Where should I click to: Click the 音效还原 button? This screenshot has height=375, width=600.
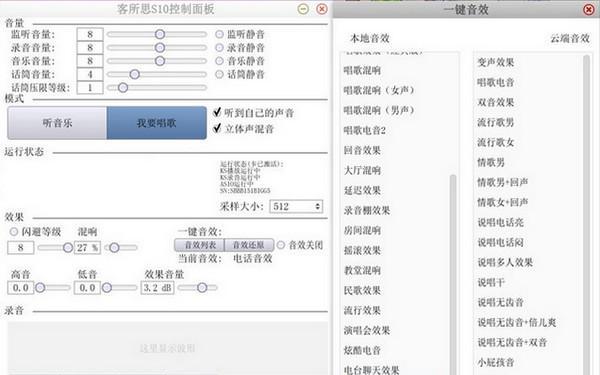click(249, 245)
